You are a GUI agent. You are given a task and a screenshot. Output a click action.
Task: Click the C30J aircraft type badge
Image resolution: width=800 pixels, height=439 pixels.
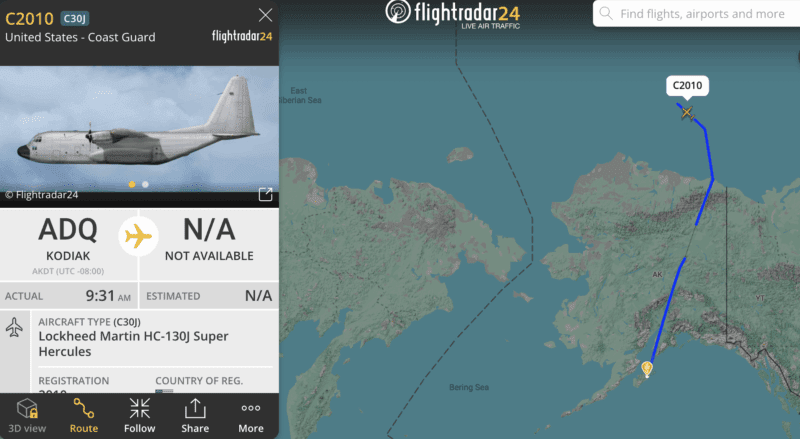(x=75, y=19)
